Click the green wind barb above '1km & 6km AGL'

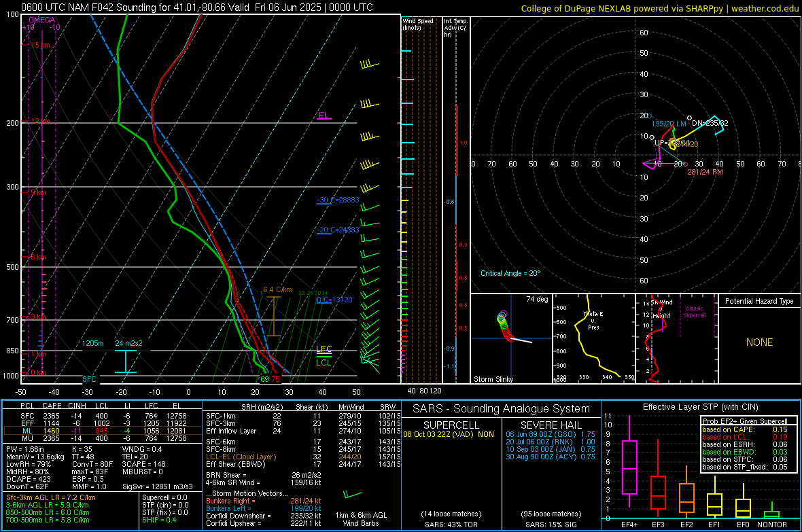[x=353, y=495]
